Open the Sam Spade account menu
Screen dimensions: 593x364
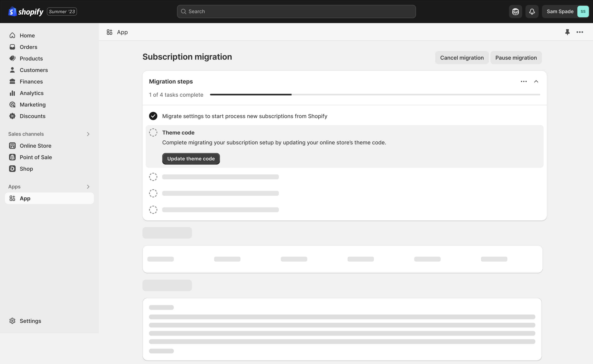pos(565,12)
